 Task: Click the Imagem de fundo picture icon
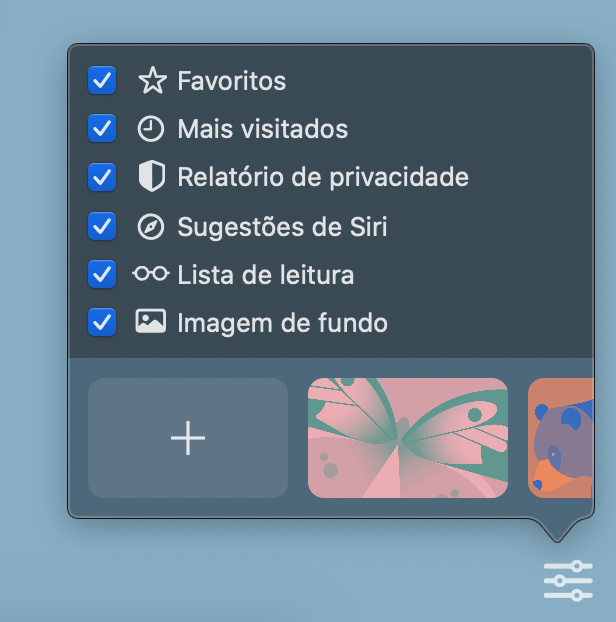[151, 321]
